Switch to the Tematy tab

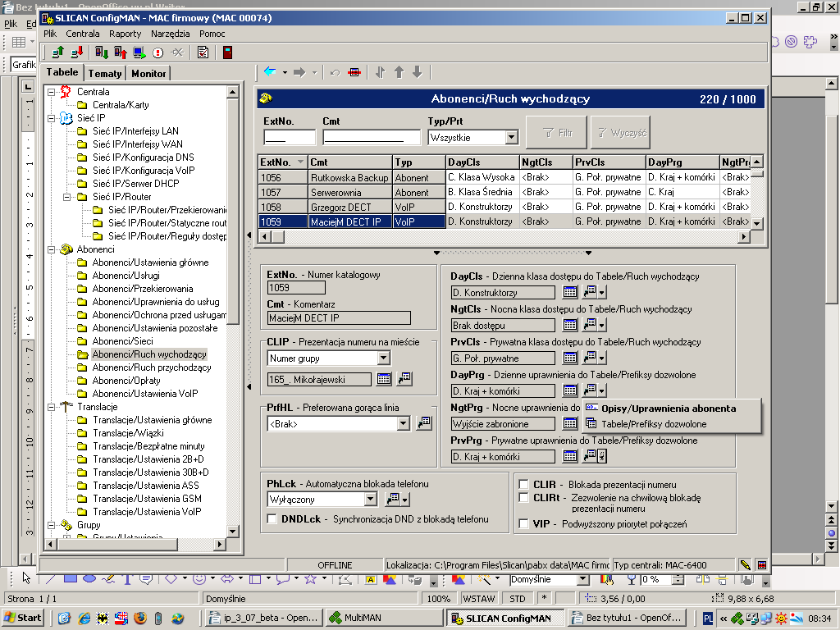[x=105, y=73]
